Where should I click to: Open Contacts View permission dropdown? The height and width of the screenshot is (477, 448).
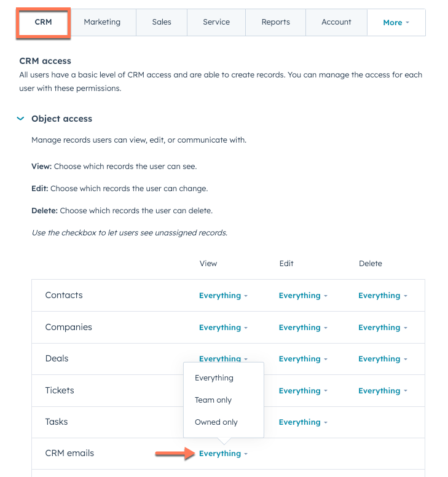click(223, 296)
